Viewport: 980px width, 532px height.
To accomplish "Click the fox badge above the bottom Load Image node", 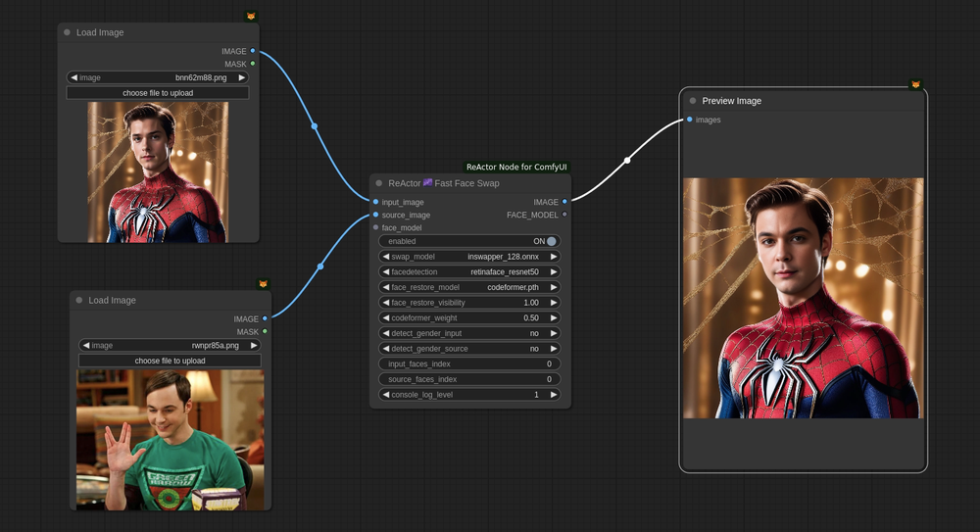I will [x=263, y=284].
